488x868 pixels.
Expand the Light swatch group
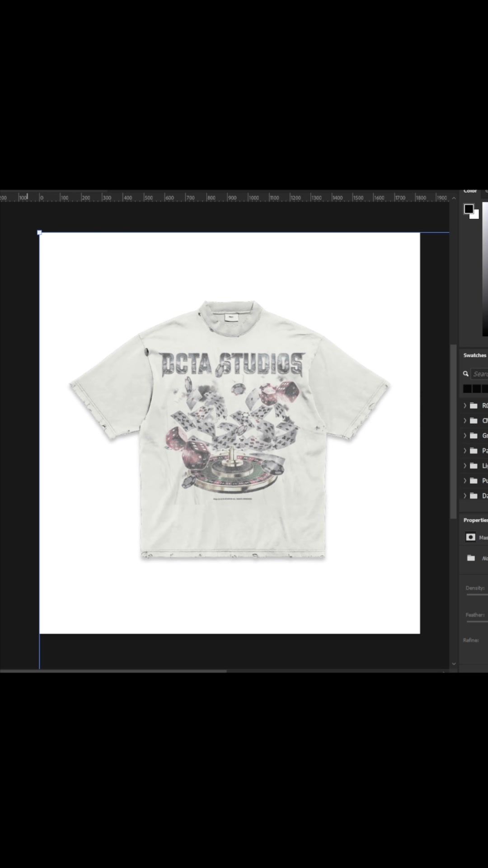click(465, 466)
